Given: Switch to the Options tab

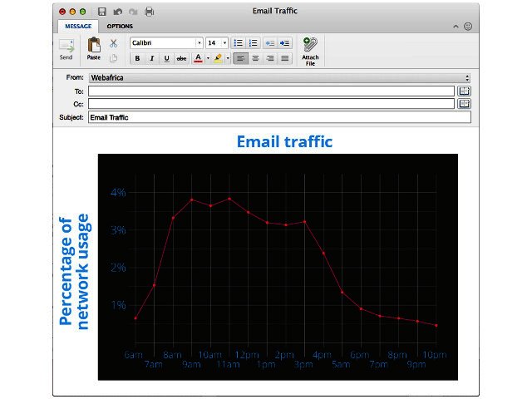Looking at the screenshot, I should [x=120, y=27].
